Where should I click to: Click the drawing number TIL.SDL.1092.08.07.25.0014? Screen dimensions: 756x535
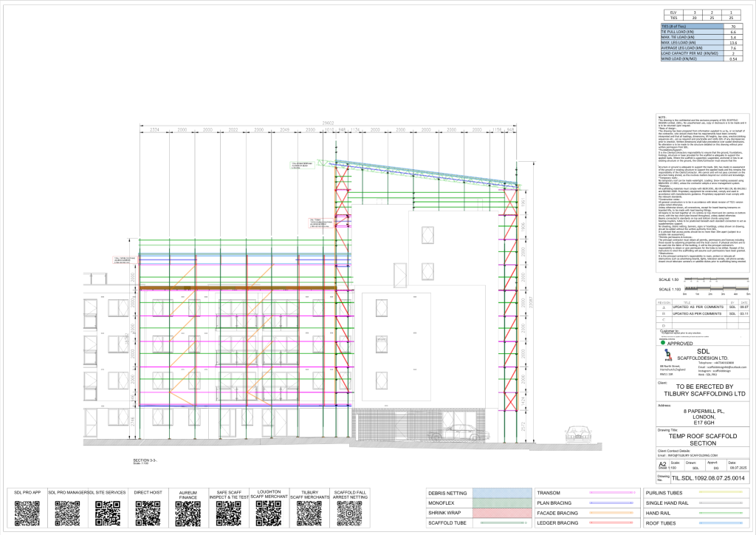coord(708,478)
